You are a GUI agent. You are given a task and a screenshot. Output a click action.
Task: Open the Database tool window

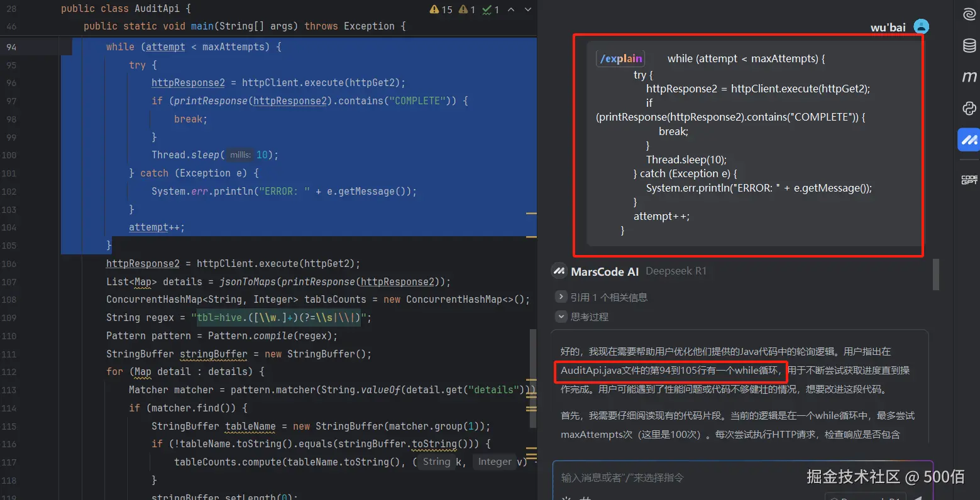coord(969,45)
